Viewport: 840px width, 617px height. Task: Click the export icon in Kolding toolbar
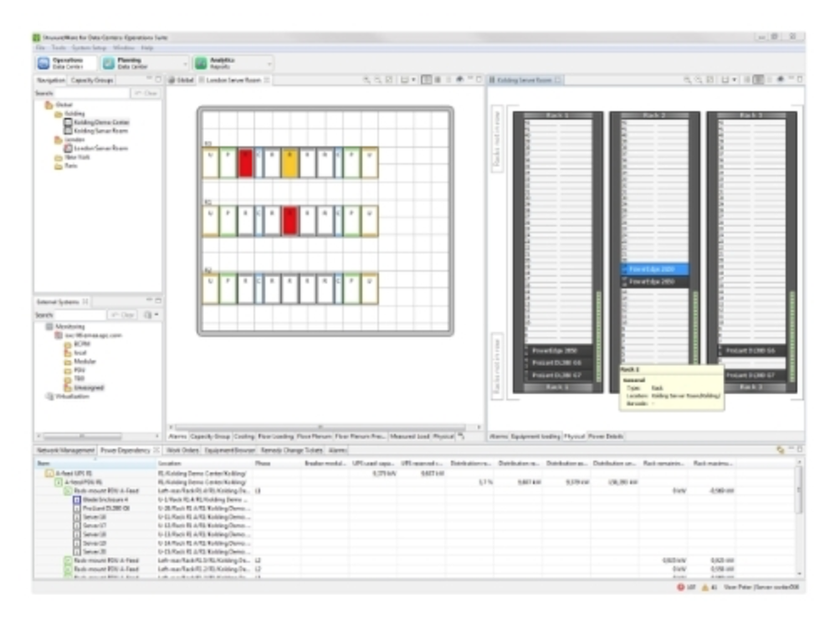(x=781, y=79)
